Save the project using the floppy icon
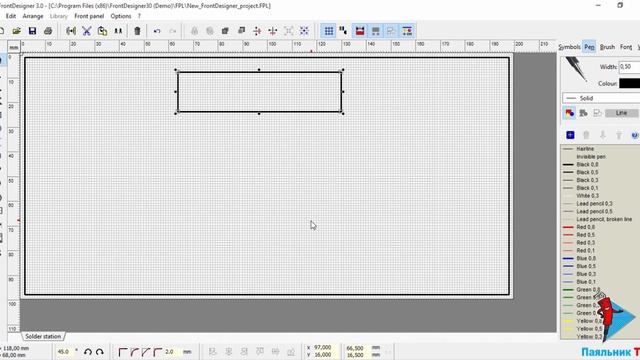This screenshot has height=360, width=640. [32, 31]
